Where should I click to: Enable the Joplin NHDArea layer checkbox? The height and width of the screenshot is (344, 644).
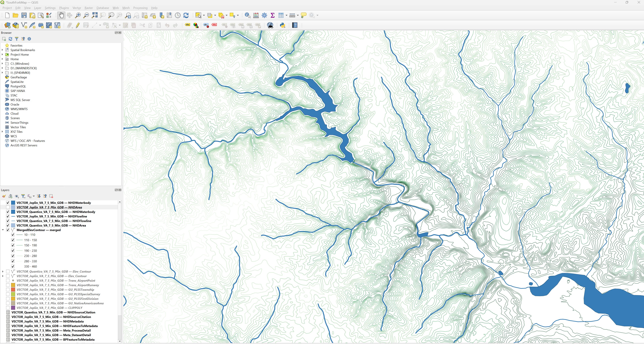pos(8,207)
